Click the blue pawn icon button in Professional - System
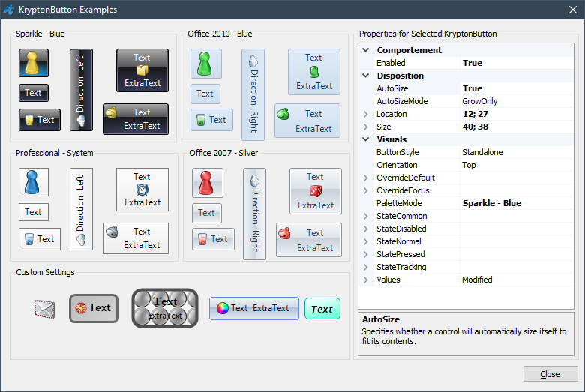 (x=34, y=182)
